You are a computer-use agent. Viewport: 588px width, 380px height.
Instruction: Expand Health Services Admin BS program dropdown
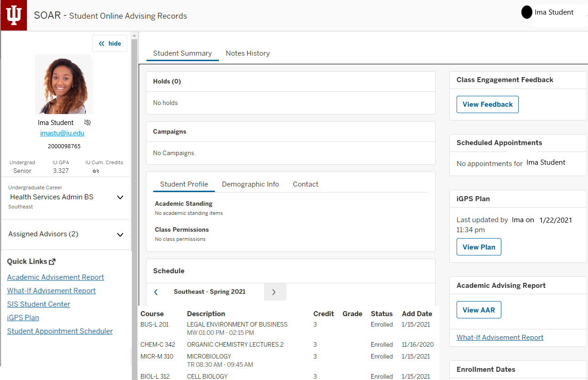point(120,198)
